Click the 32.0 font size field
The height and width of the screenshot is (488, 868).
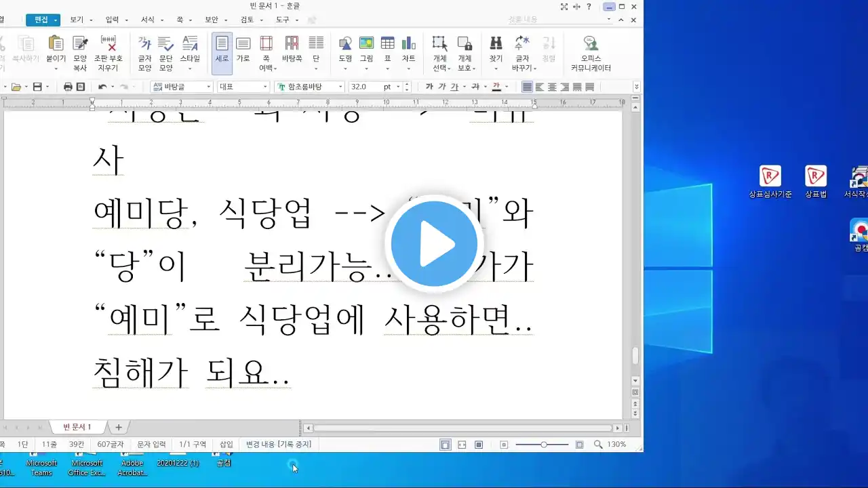coord(365,87)
